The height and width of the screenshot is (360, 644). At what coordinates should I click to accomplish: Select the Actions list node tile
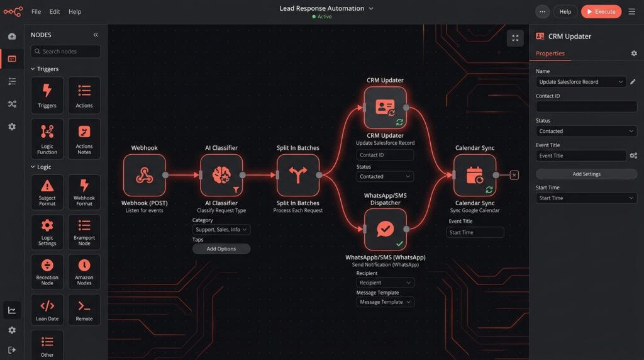tap(84, 95)
